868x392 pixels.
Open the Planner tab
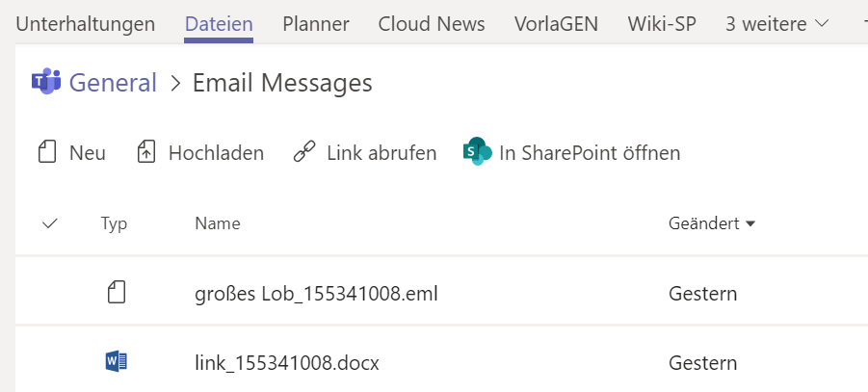pos(316,24)
